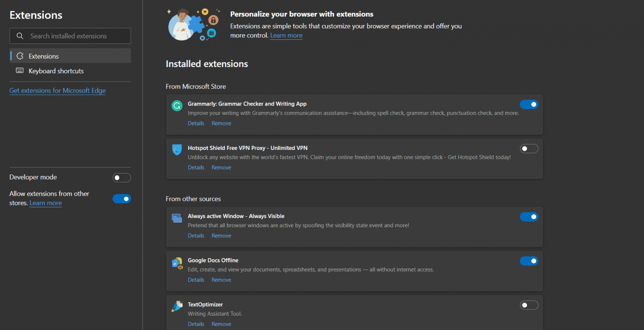Open Details for Google Docs Offline

[196, 280]
